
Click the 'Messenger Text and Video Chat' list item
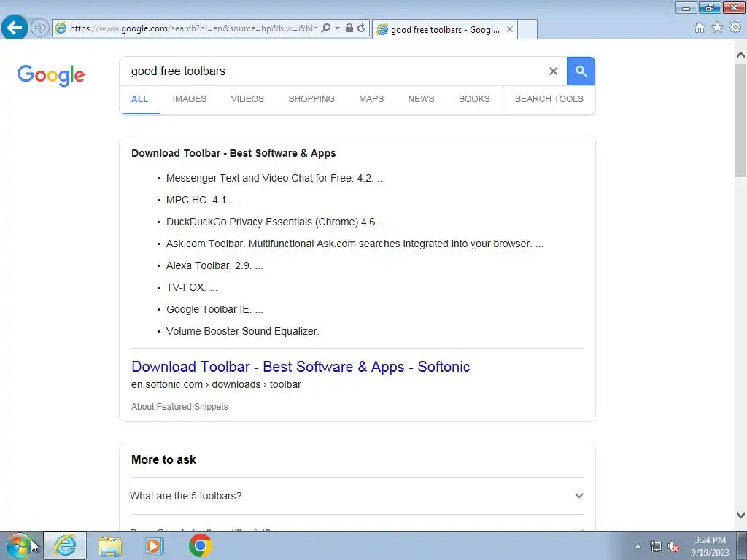[275, 178]
